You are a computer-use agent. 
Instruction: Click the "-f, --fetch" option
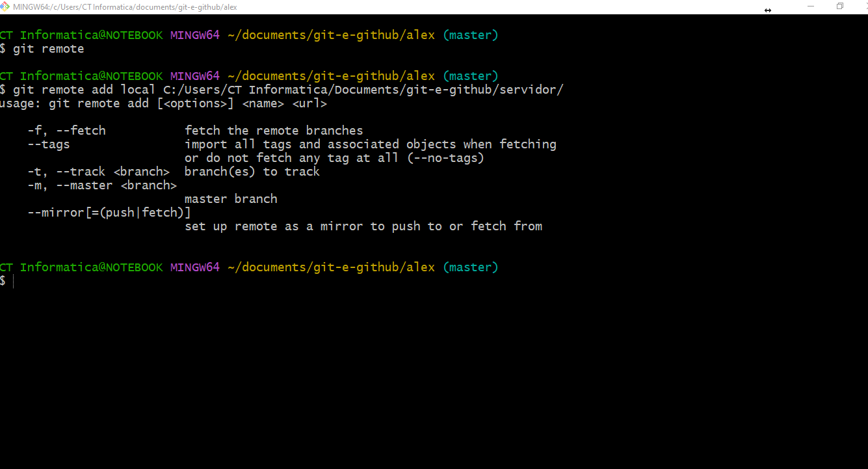pyautogui.click(x=66, y=131)
